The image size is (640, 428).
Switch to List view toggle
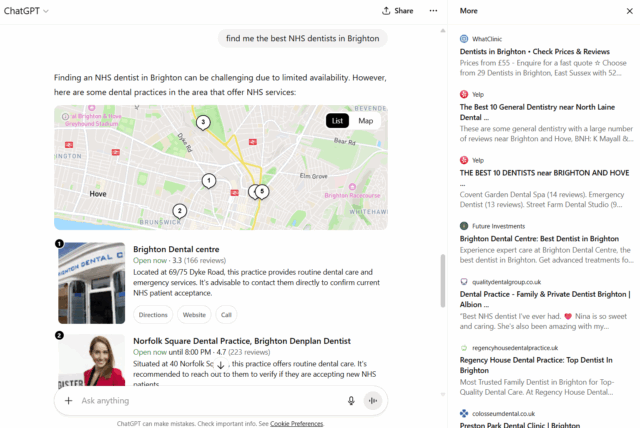(338, 121)
